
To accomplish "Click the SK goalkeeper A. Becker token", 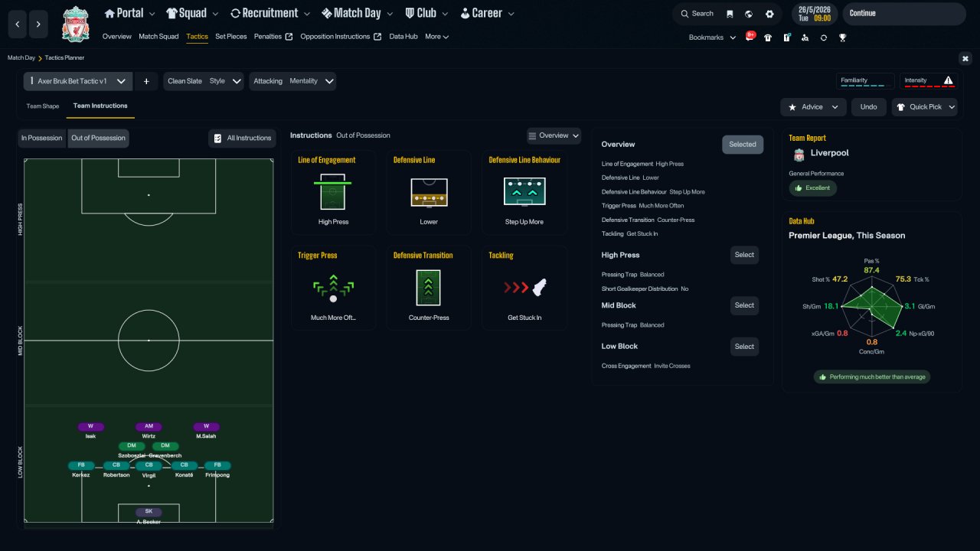I will click(149, 515).
